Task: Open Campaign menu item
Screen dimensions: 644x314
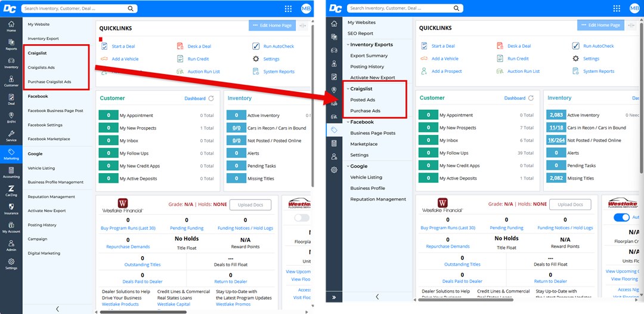Action: pos(38,239)
